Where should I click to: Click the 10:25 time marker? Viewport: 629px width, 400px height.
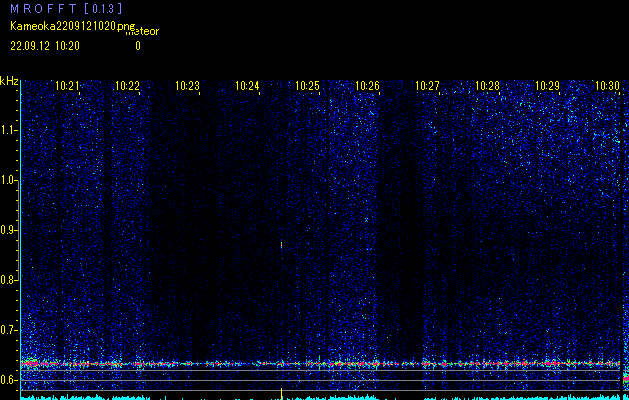pos(307,86)
